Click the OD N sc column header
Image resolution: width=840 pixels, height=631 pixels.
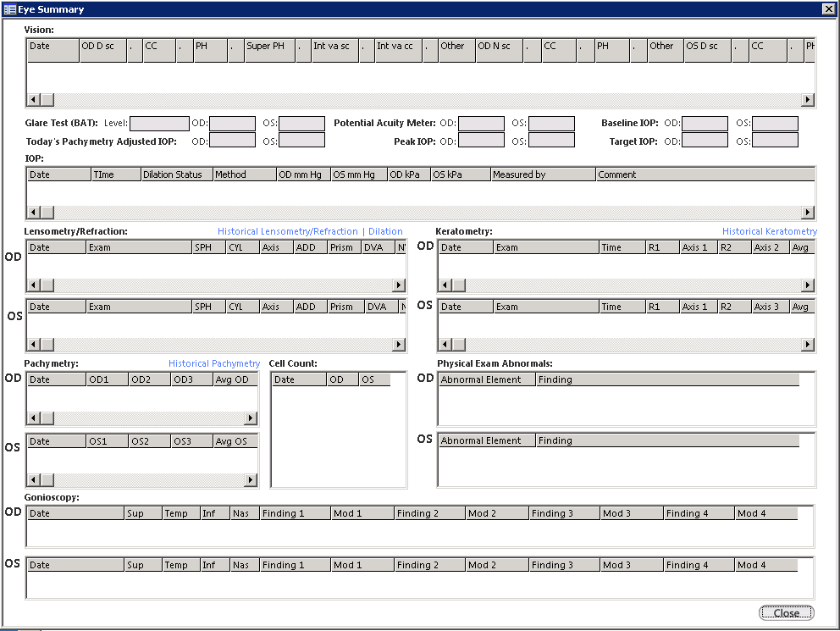click(499, 50)
